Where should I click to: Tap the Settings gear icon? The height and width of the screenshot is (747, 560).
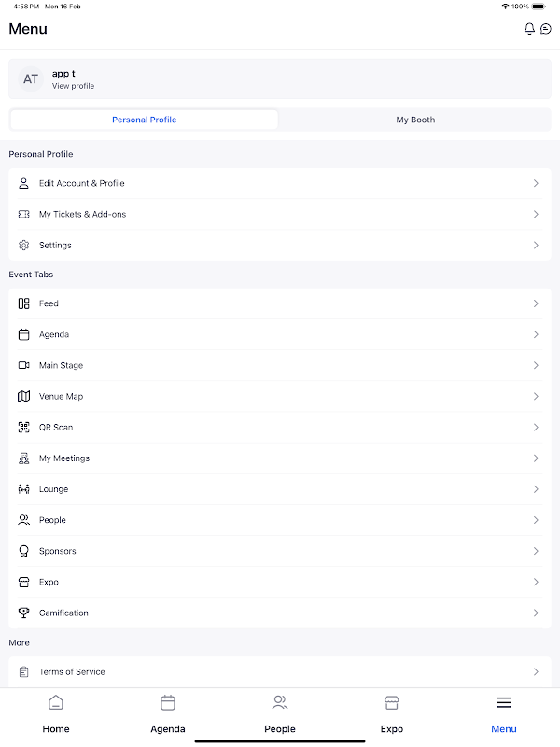[x=24, y=245]
